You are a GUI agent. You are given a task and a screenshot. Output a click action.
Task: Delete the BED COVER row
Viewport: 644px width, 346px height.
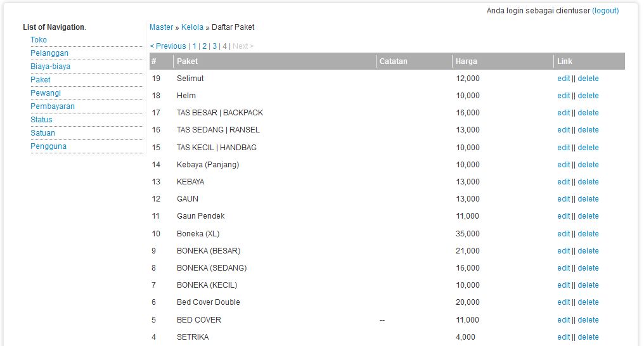click(x=588, y=320)
